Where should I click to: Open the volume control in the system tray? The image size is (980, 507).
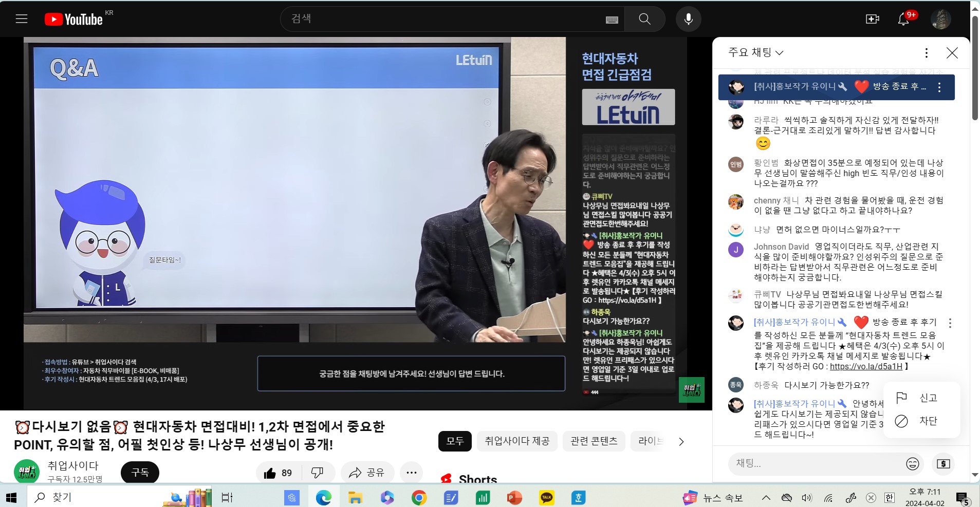pyautogui.click(x=807, y=497)
